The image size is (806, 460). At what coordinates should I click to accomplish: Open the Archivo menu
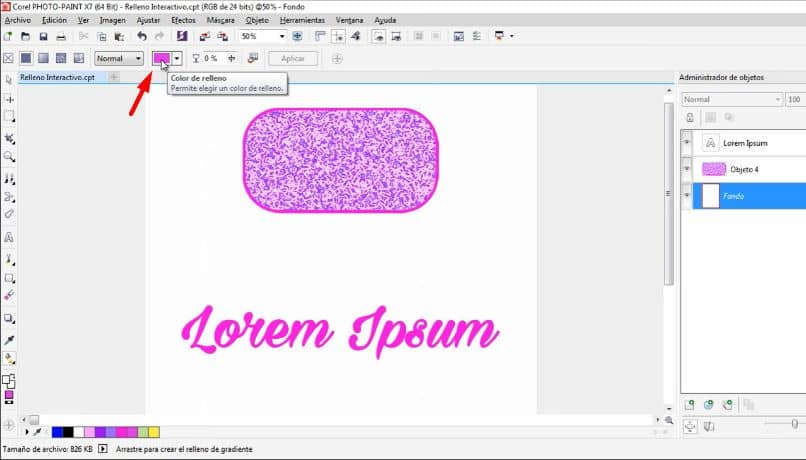tap(17, 20)
